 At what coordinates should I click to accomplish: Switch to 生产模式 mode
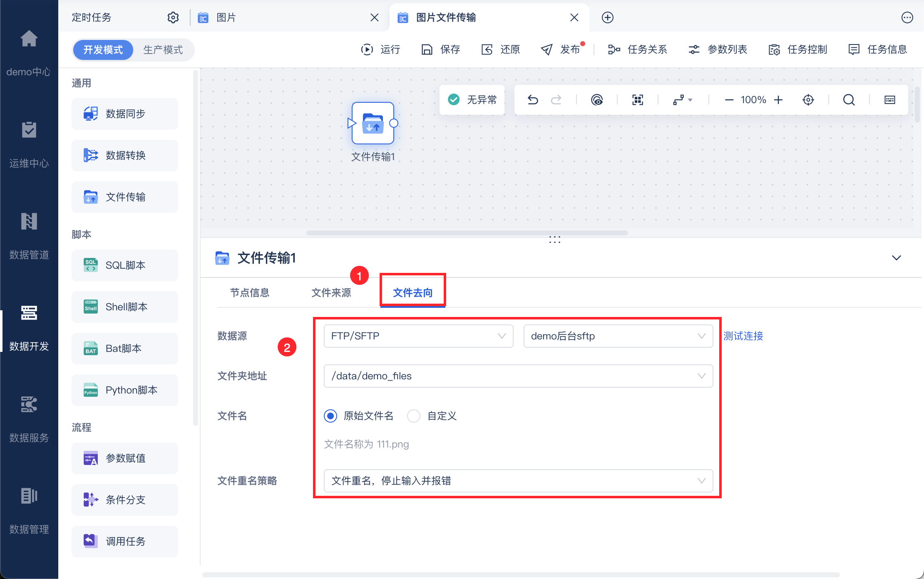pos(163,50)
